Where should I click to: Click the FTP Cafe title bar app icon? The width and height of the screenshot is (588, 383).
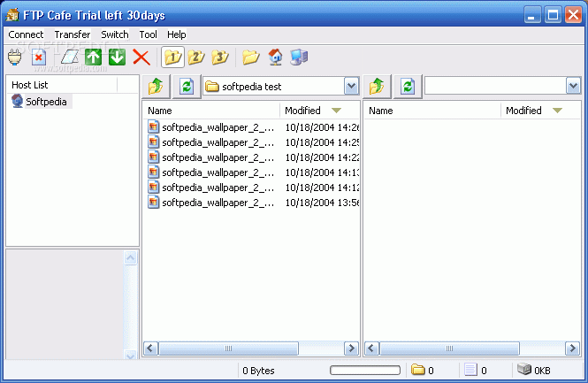coord(12,15)
